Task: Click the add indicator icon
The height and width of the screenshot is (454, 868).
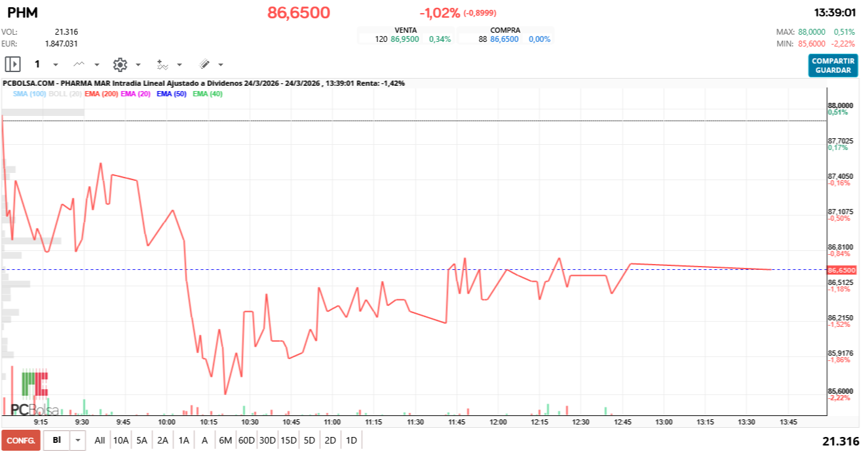Action: 162,64
